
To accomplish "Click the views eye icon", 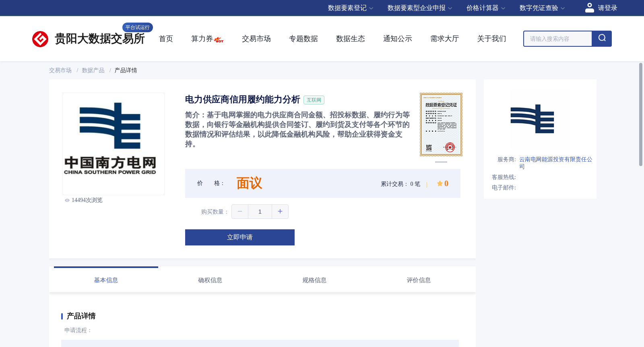I will click(67, 200).
